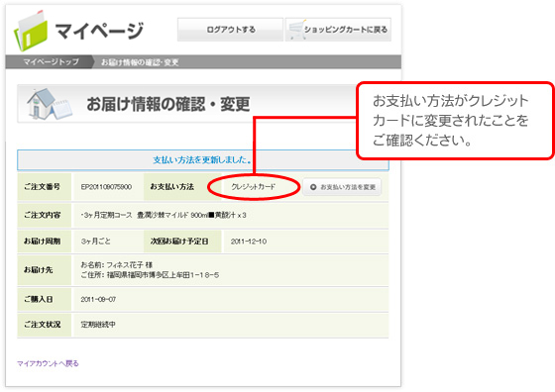The height and width of the screenshot is (392, 555).
Task: Click the 3ヶ月定期コース order content text
Action: 164,215
